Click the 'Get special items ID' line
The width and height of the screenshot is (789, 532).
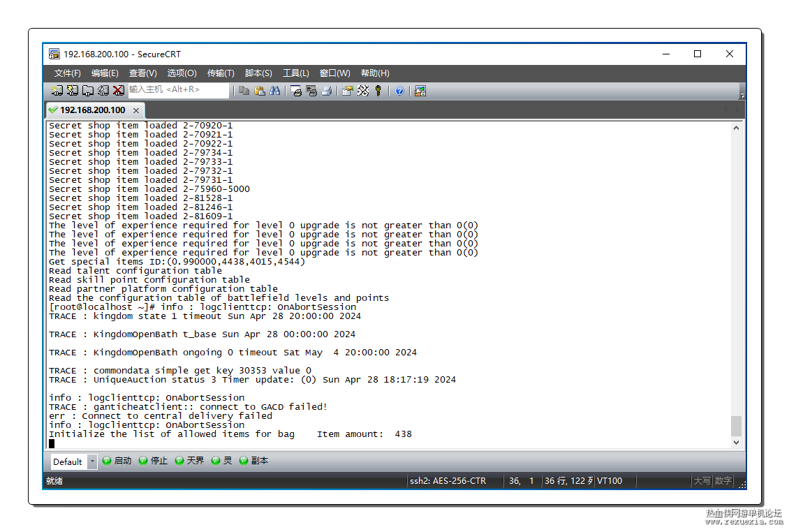[x=177, y=262]
